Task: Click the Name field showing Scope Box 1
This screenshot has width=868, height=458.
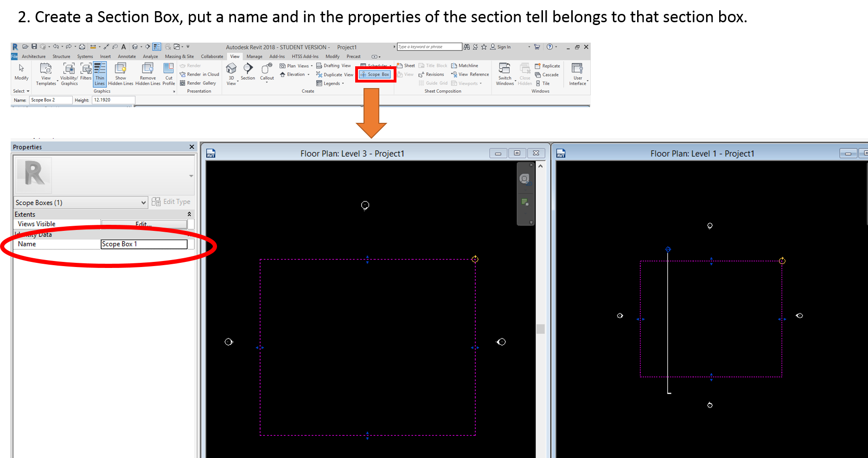Action: [144, 244]
